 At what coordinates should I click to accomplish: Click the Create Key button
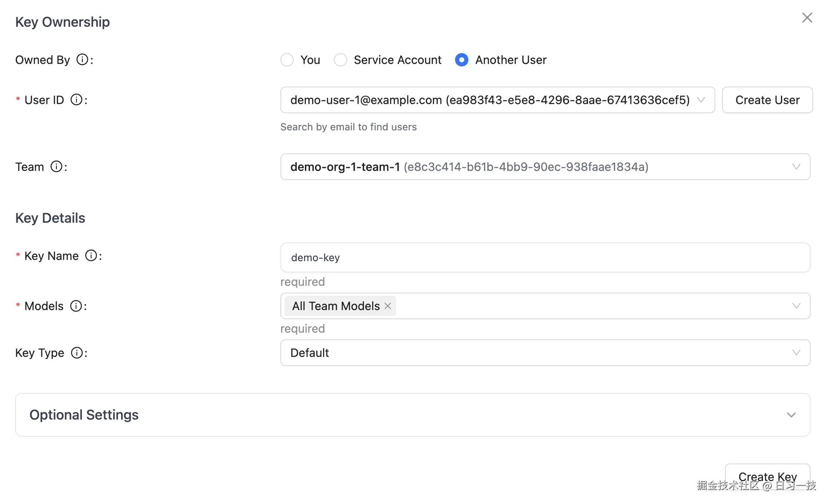[x=767, y=476]
